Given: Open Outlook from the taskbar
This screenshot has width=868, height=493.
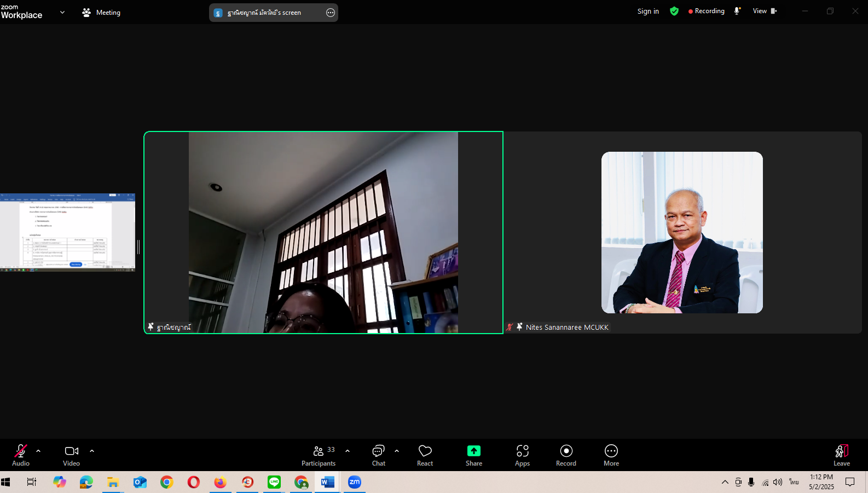Looking at the screenshot, I should [x=140, y=482].
